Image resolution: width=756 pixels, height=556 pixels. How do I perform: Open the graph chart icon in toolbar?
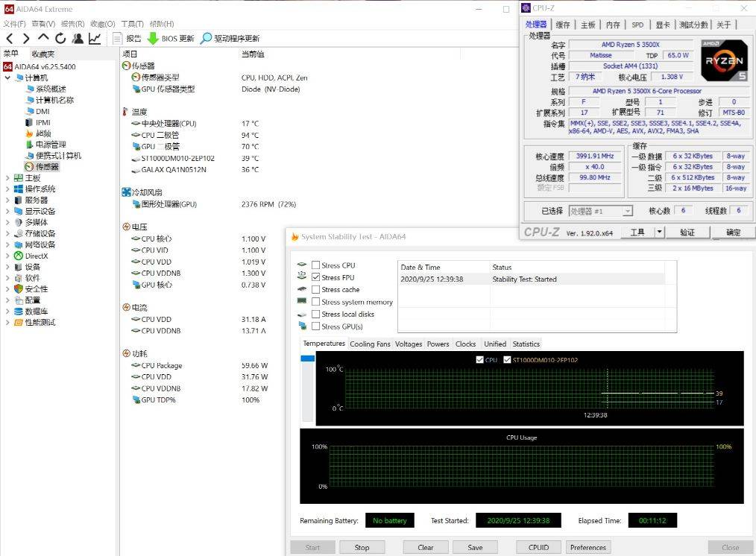pyautogui.click(x=95, y=39)
